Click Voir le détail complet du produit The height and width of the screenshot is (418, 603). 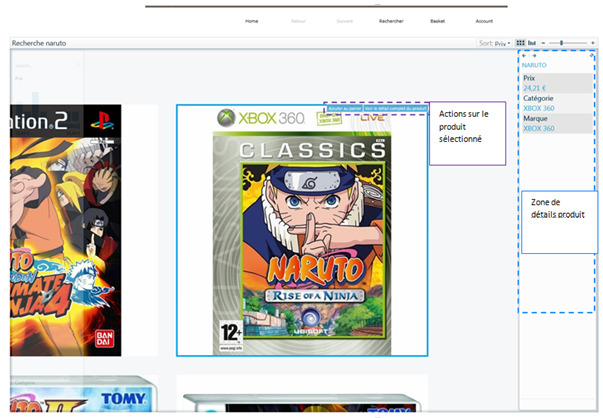pyautogui.click(x=396, y=109)
